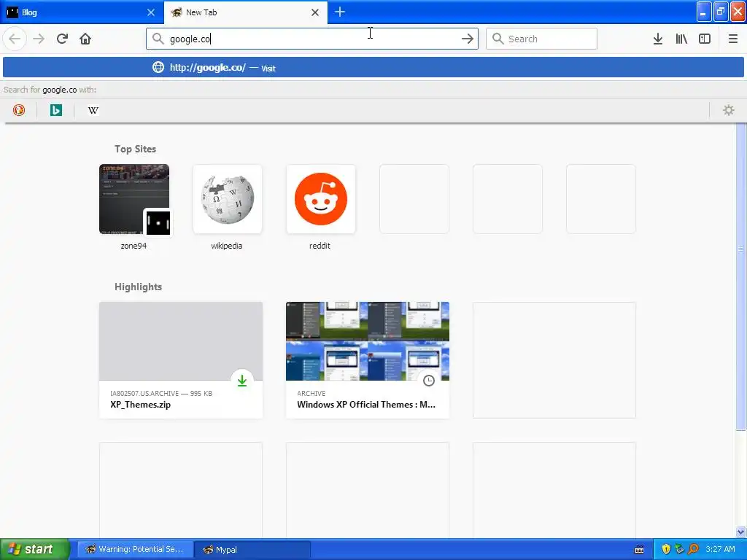
Task: Click the wikipedia label text
Action: click(227, 246)
